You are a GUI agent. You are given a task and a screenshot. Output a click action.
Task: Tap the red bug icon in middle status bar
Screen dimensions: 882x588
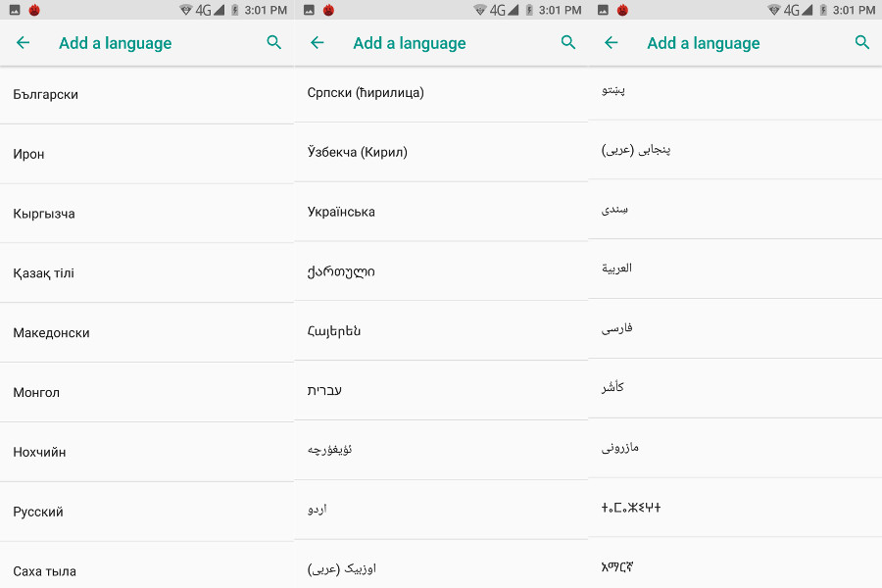pyautogui.click(x=328, y=10)
